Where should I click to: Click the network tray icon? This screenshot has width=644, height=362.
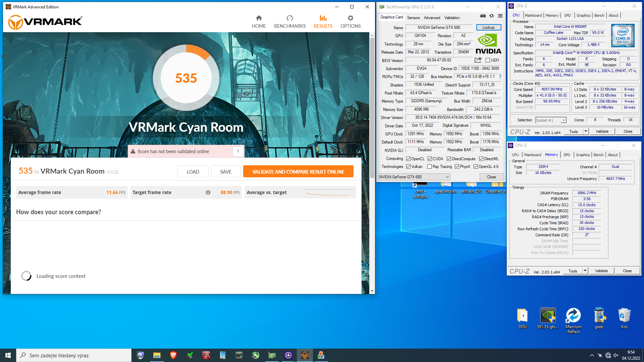tap(608, 355)
